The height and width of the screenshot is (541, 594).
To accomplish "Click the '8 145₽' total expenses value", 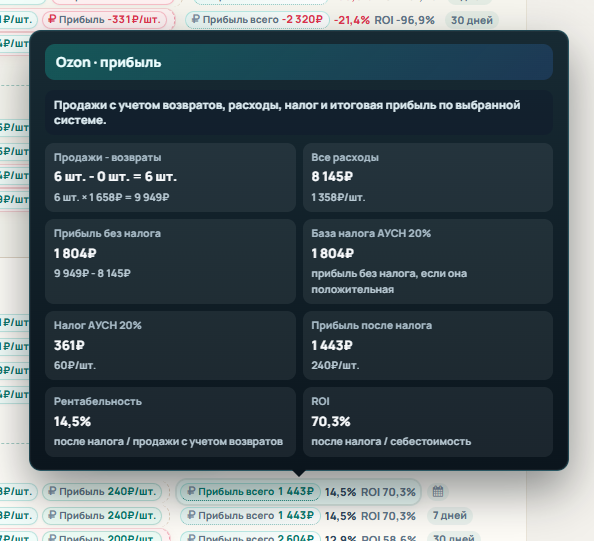I will (332, 176).
